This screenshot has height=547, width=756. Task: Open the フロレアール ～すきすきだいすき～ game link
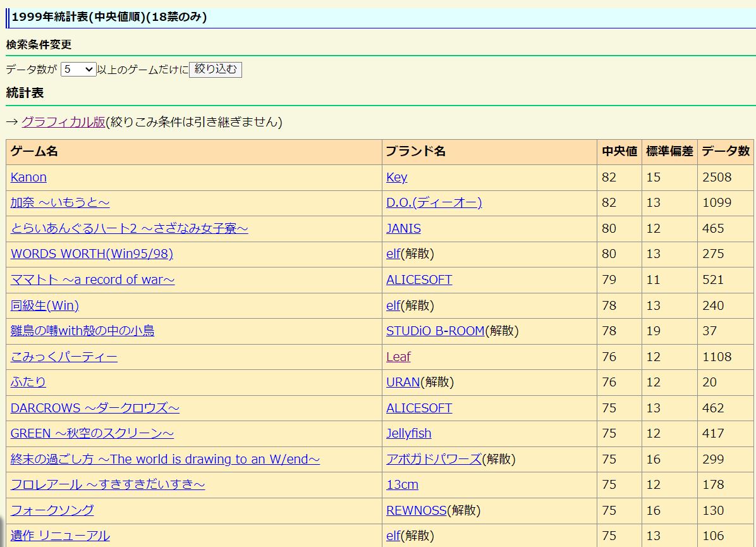coord(107,484)
